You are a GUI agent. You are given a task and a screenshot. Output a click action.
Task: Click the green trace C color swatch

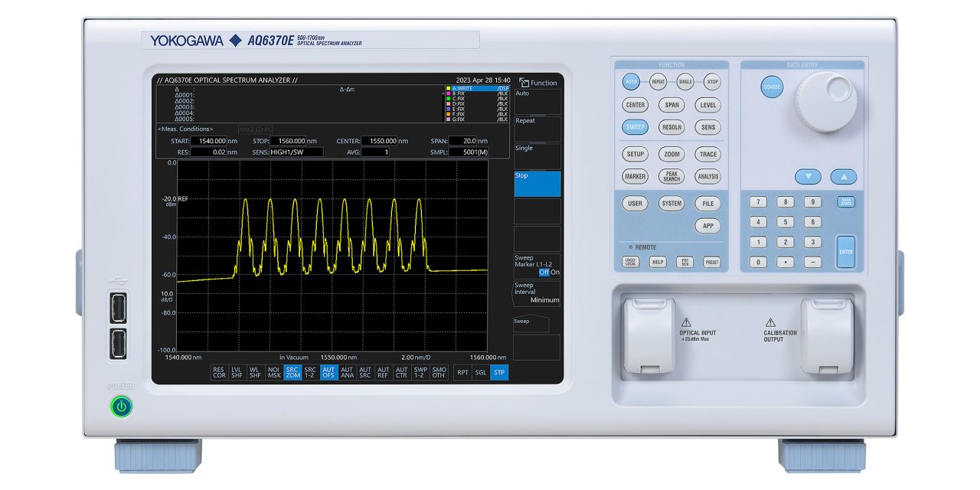(x=449, y=99)
